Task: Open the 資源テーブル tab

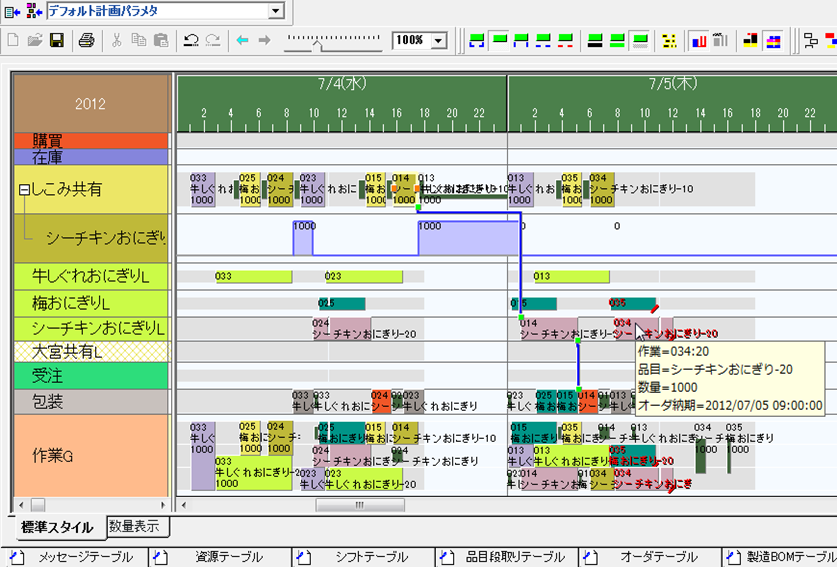Action: click(221, 557)
